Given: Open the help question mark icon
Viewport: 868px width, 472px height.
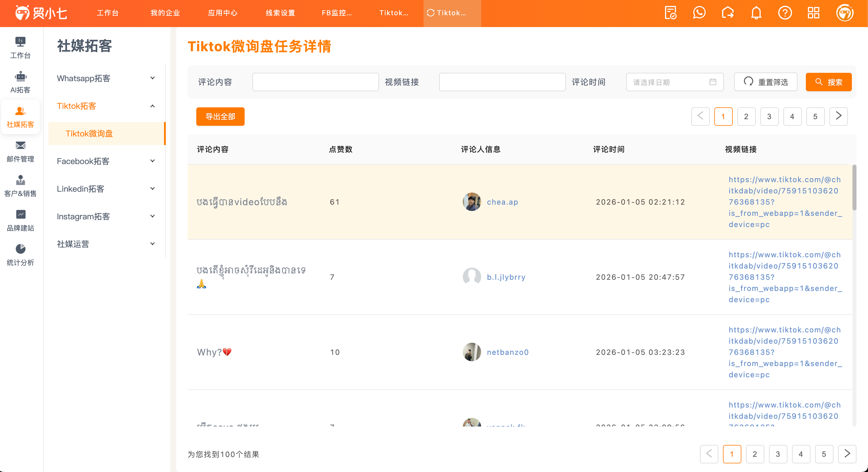Looking at the screenshot, I should pos(785,13).
